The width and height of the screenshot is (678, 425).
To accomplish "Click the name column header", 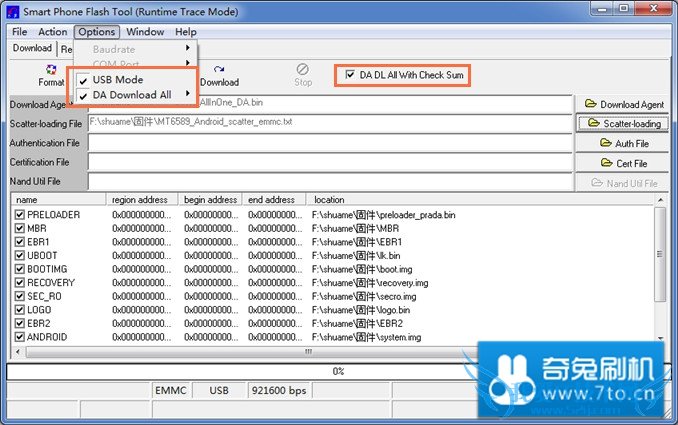I will [x=59, y=200].
